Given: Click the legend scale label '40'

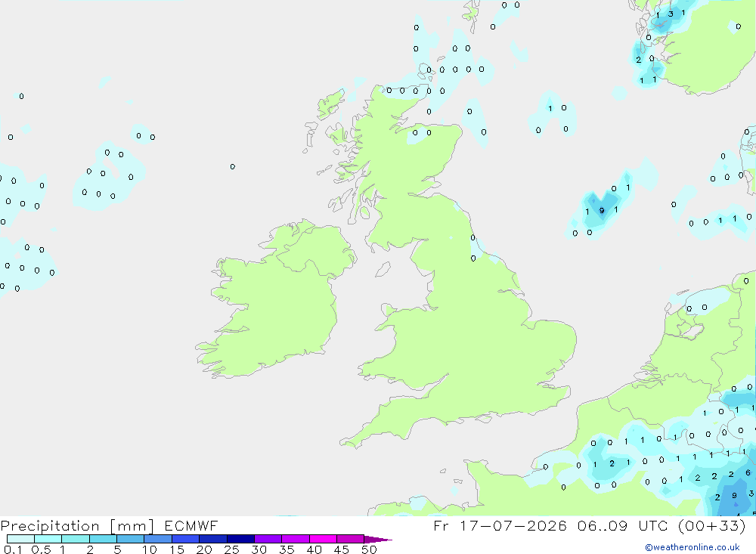Looking at the screenshot, I should 314,549.
